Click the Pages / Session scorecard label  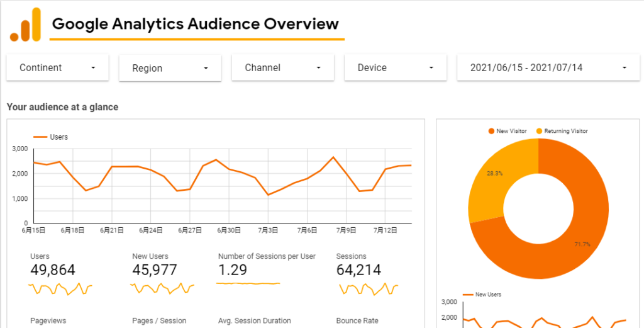pos(159,321)
